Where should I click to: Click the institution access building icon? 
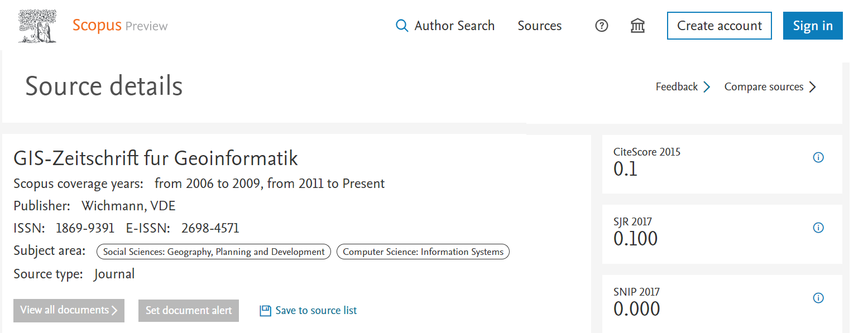pyautogui.click(x=637, y=26)
